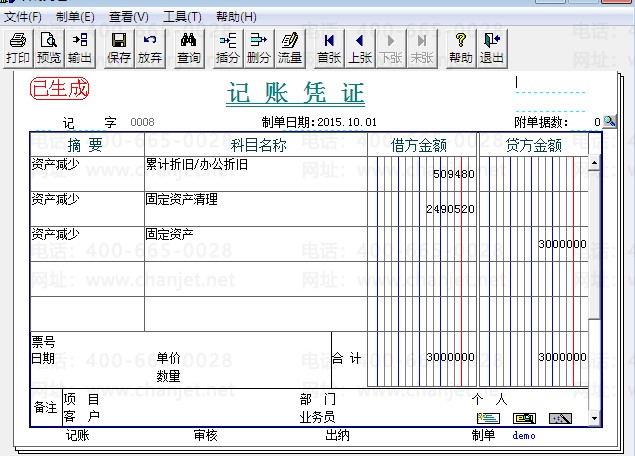Click the 删分 delete entry icon

(x=258, y=47)
